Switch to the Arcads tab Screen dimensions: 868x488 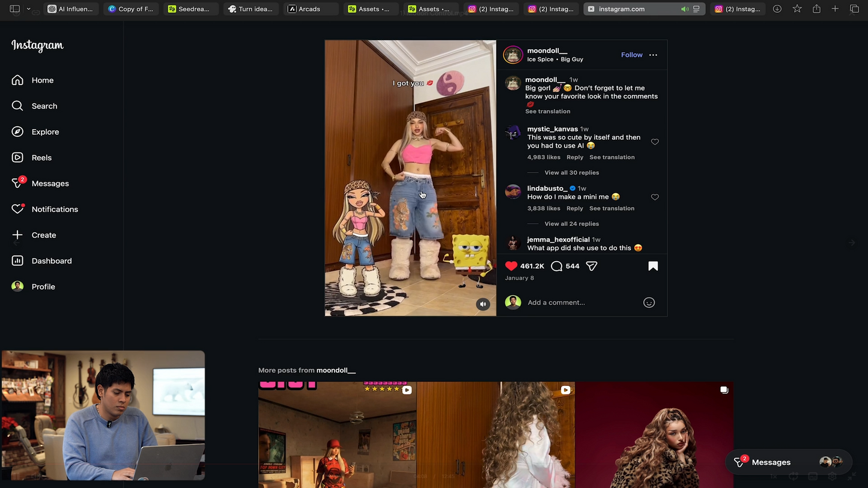(x=311, y=9)
